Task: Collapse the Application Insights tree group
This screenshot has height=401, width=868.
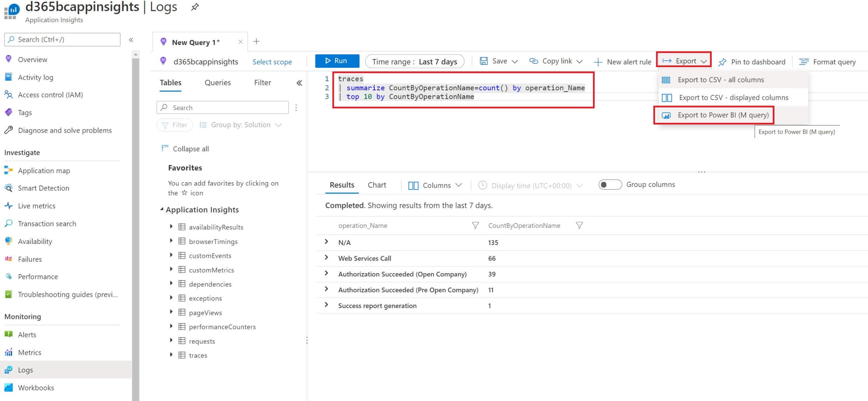Action: tap(162, 209)
